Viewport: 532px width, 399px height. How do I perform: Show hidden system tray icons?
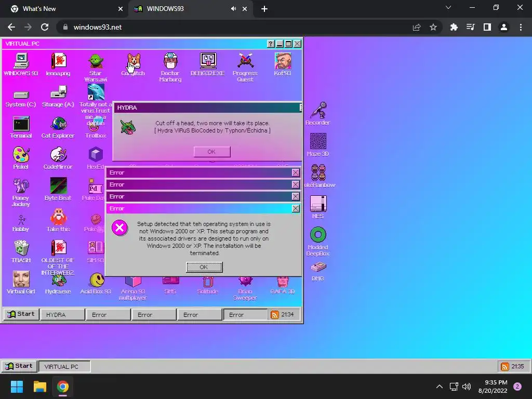point(440,387)
